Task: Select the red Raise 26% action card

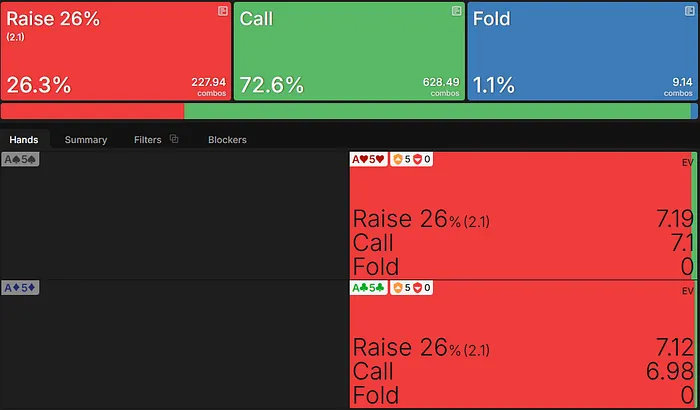Action: coord(115,50)
